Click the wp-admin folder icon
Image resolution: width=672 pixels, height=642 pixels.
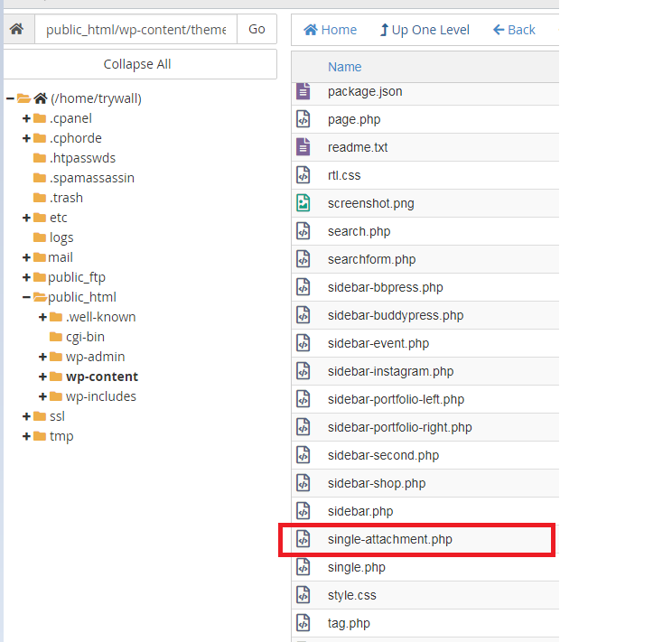[56, 357]
